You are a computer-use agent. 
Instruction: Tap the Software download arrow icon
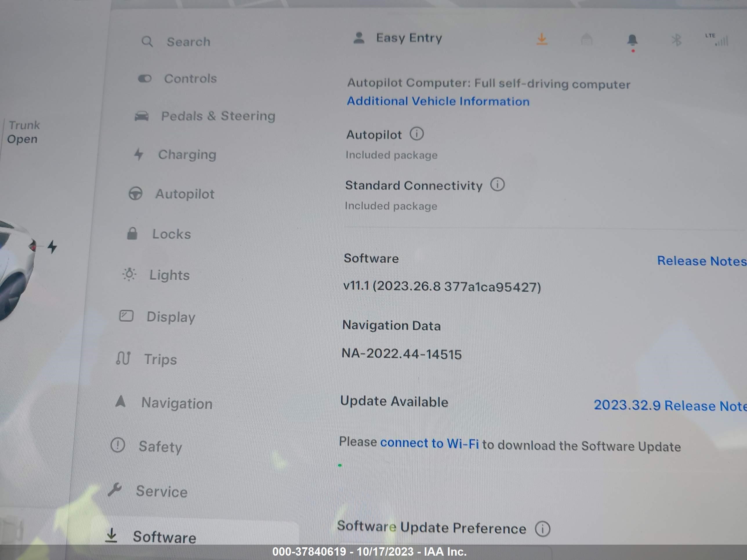pyautogui.click(x=111, y=535)
